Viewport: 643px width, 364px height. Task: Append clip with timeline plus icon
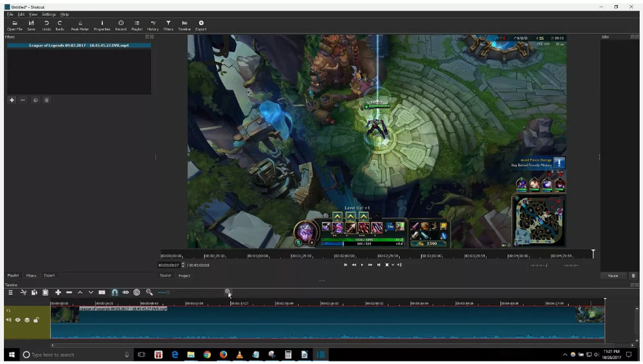click(x=59, y=292)
